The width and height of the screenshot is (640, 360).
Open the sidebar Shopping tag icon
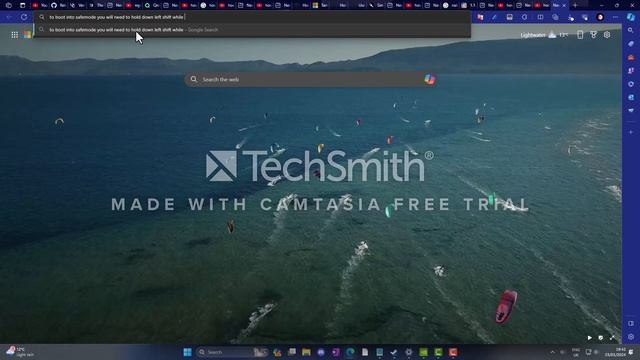pos(631,44)
